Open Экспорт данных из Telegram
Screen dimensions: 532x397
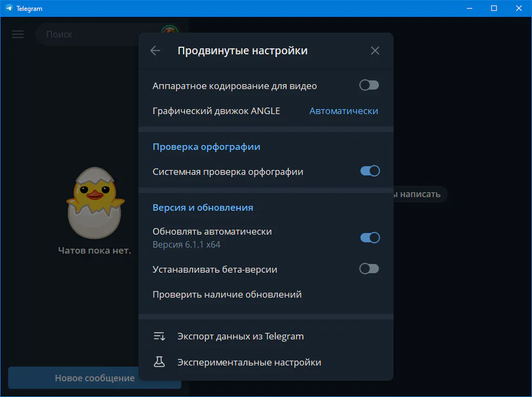point(266,336)
